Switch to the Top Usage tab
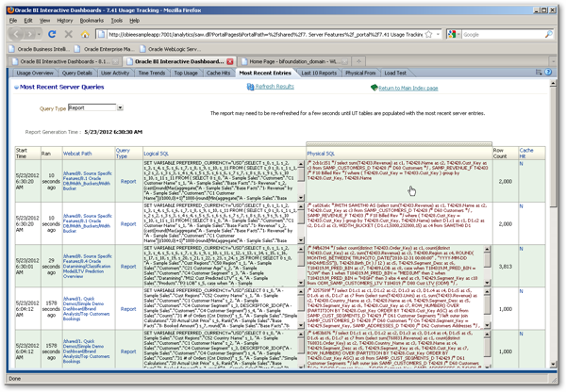This screenshot has width=566, height=392. [186, 73]
